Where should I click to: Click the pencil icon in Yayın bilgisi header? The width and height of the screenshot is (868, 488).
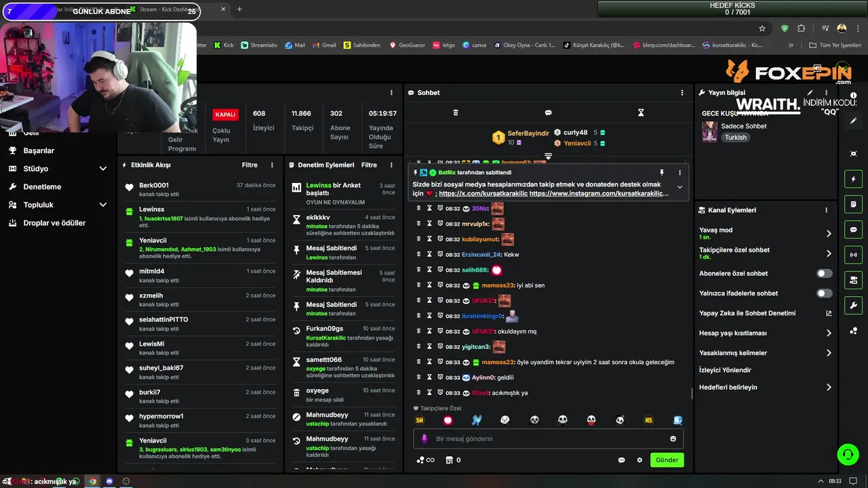tap(810, 93)
